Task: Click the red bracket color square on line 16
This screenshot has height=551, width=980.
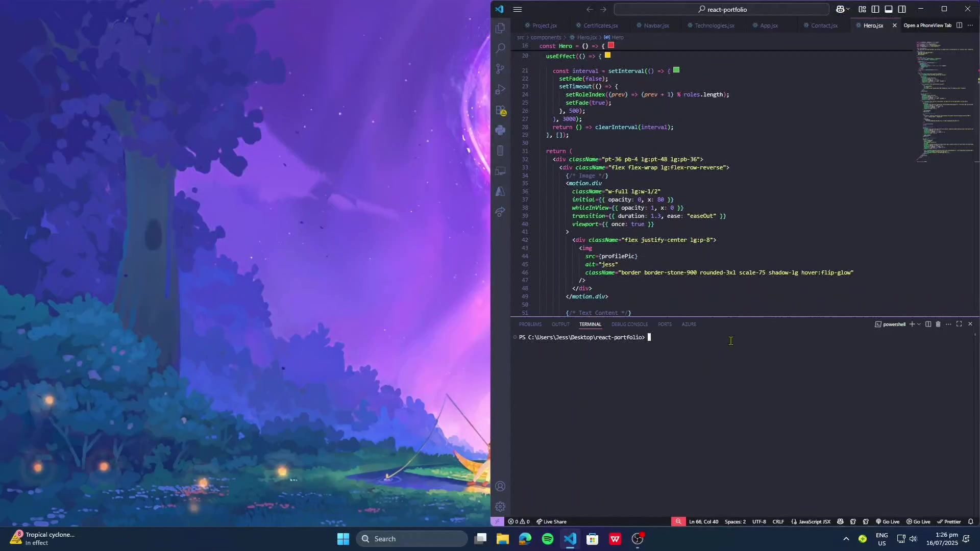Action: tap(611, 45)
